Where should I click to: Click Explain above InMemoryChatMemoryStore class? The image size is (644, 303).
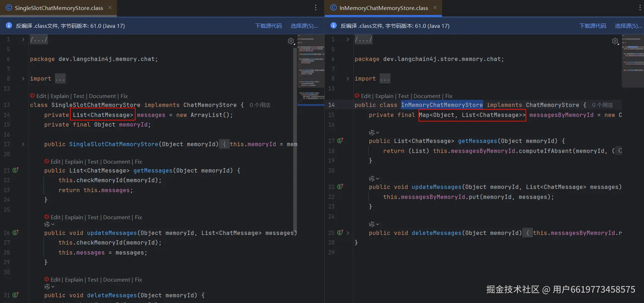(x=384, y=96)
